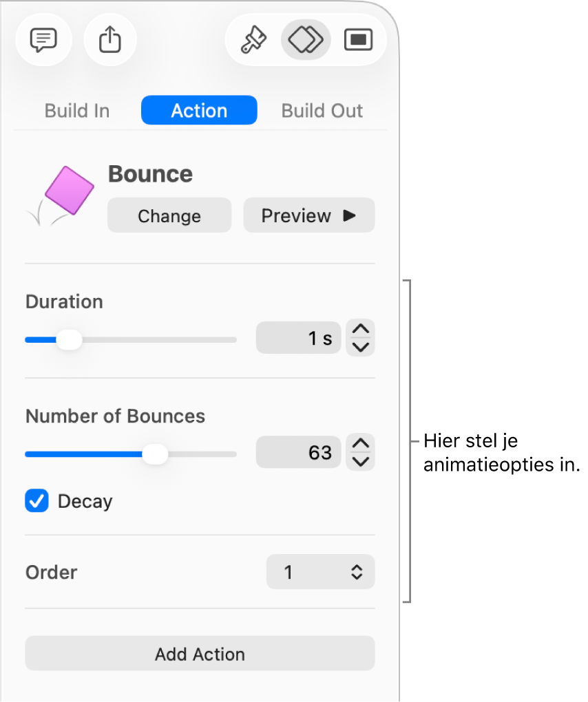Screen dimensions: 588x702
Task: Click the Number of Bounces slider knob
Action: coord(156,454)
